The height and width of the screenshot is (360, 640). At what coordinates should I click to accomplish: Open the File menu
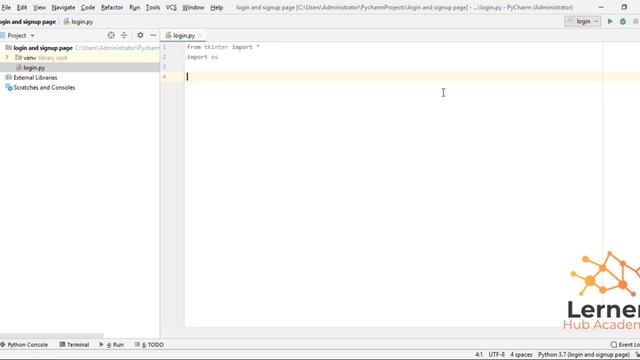click(x=6, y=7)
